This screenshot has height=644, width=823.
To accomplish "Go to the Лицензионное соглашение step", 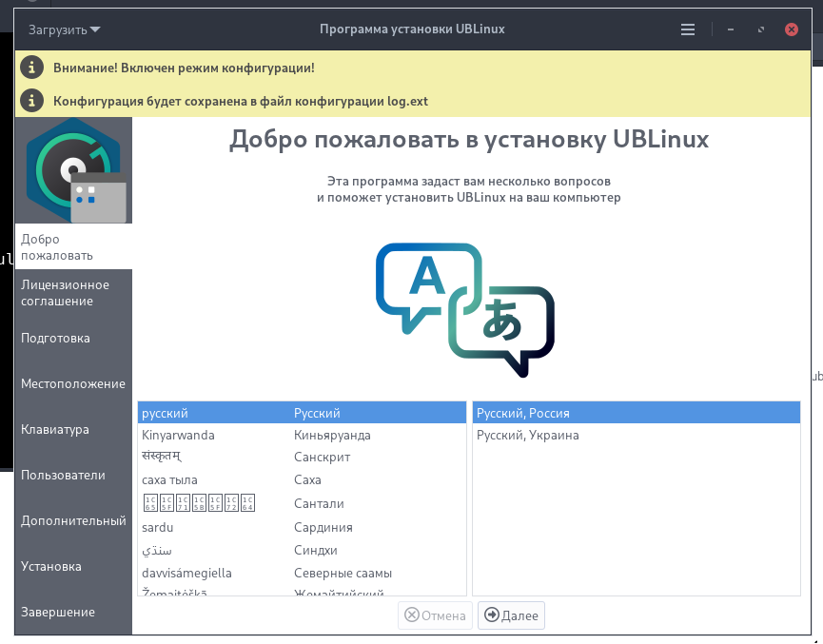I will pos(73,293).
